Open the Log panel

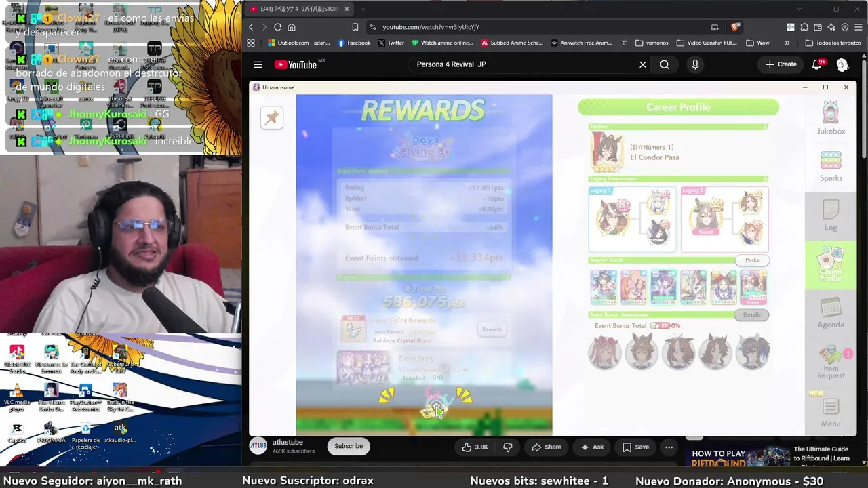click(831, 216)
